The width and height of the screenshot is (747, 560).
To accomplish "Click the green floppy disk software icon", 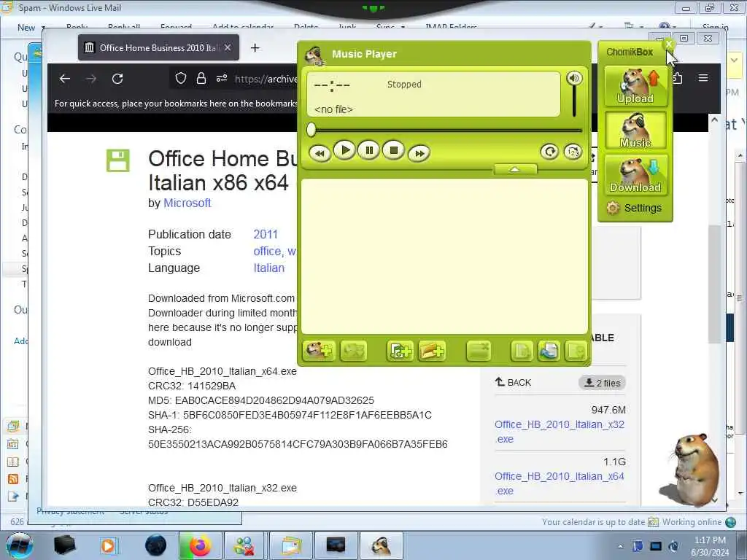I will (x=117, y=160).
